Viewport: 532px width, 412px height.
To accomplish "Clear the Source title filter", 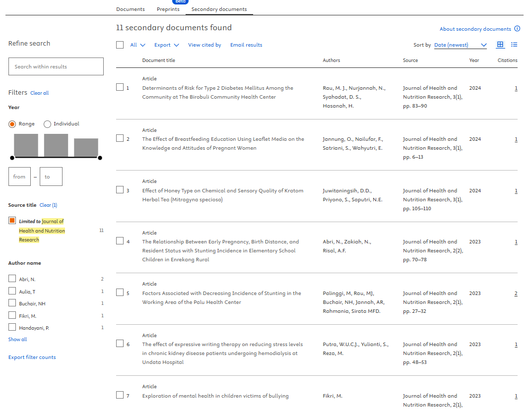I will pyautogui.click(x=48, y=205).
